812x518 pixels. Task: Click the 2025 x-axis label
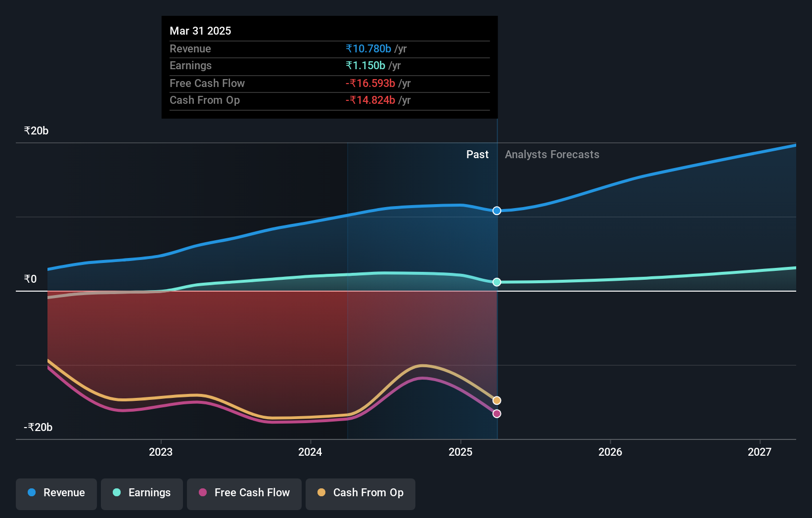tap(460, 452)
